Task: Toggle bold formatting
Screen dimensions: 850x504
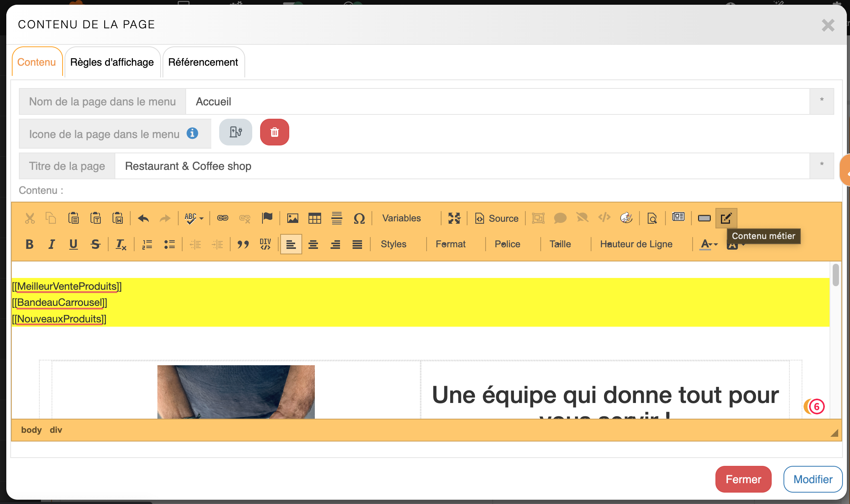Action: pos(30,244)
